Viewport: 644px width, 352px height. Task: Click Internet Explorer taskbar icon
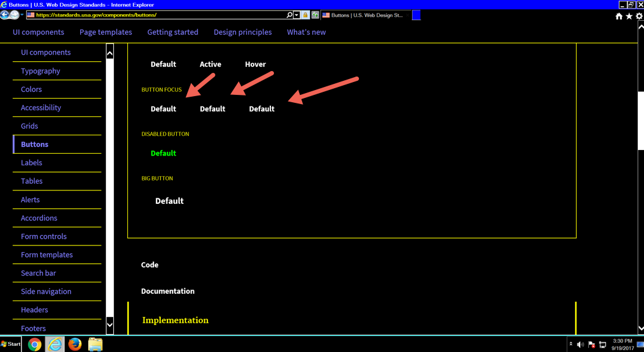coord(54,344)
